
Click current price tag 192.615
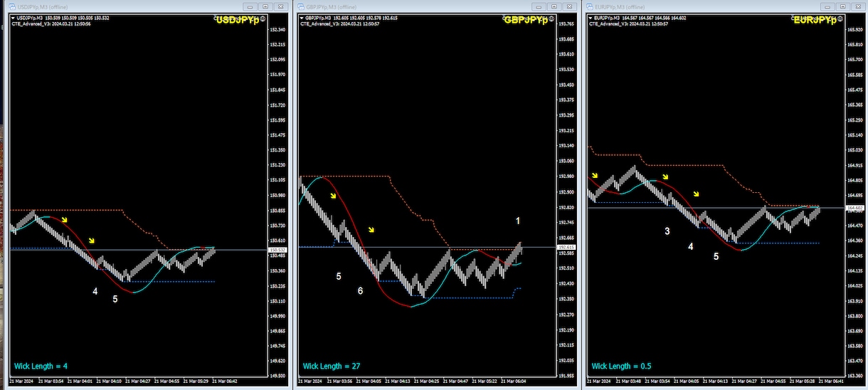point(566,247)
